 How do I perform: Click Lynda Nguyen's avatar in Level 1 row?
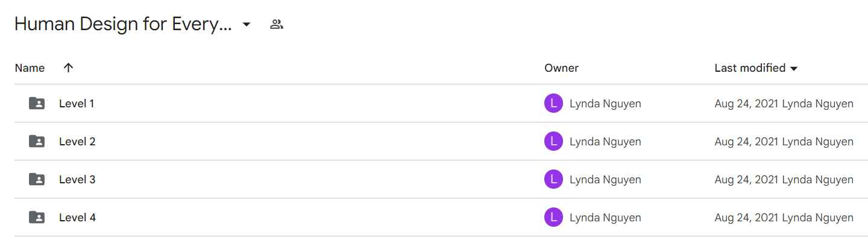[553, 104]
